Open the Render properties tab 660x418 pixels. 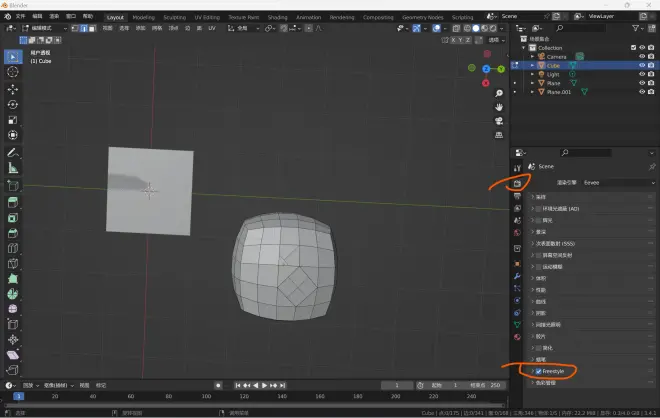[517, 184]
